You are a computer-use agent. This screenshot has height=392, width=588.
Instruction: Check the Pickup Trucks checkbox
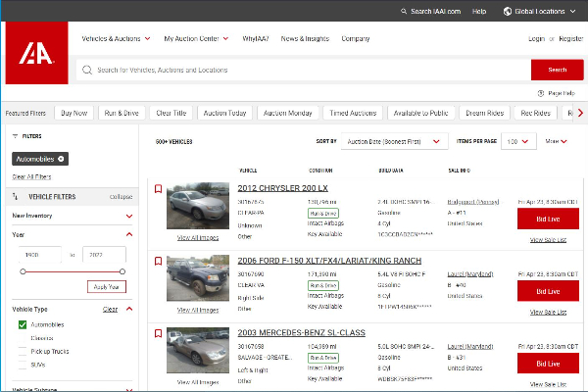tap(23, 352)
